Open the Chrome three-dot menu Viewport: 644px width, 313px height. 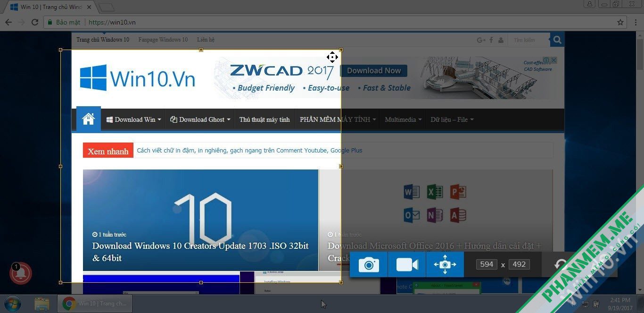[635, 22]
